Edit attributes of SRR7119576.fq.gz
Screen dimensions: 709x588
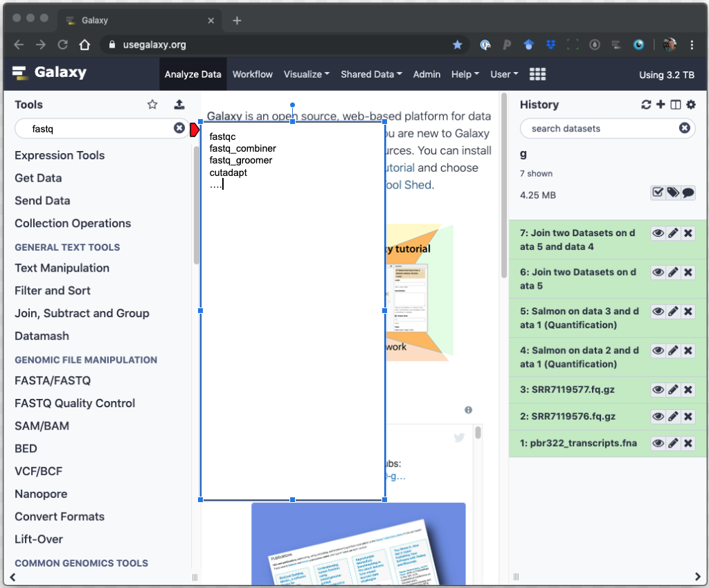tap(673, 416)
